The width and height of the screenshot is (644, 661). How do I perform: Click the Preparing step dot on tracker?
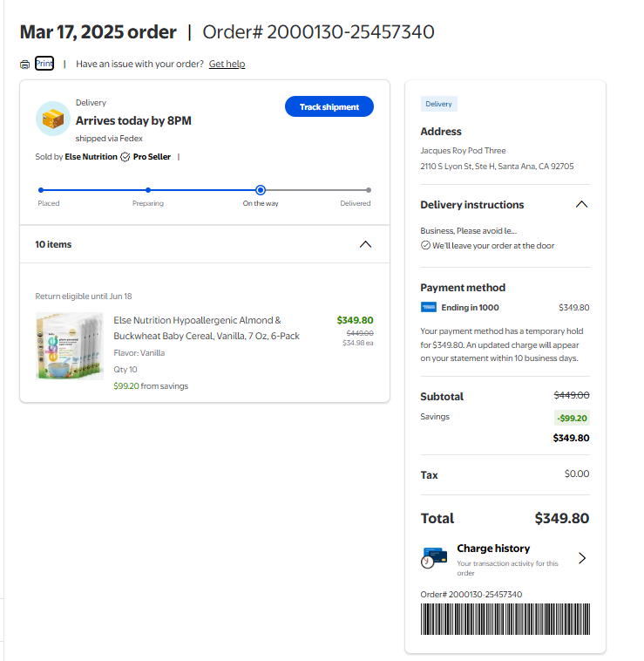(x=148, y=190)
